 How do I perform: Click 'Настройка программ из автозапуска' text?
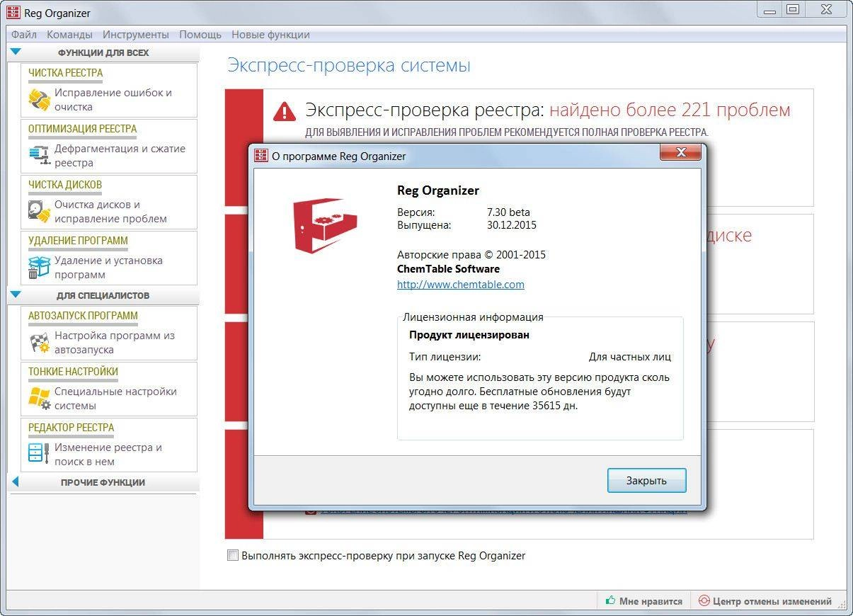tap(115, 343)
